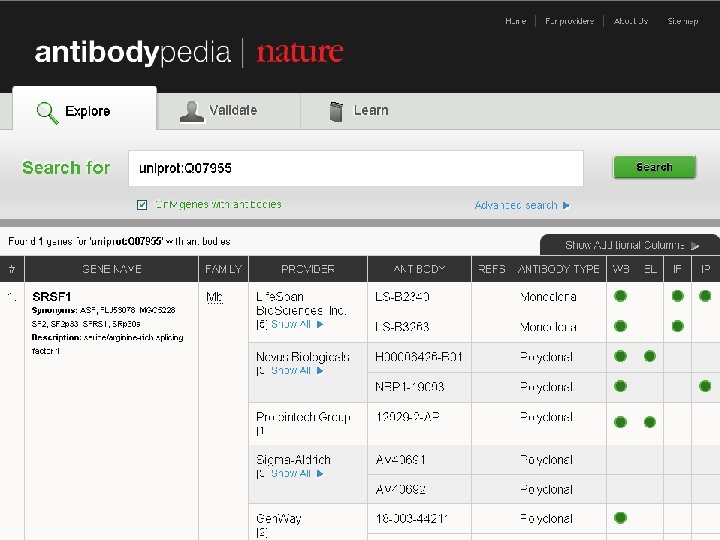Open antibody H00006426-B01
Viewport: 720px width, 540px height.
418,357
